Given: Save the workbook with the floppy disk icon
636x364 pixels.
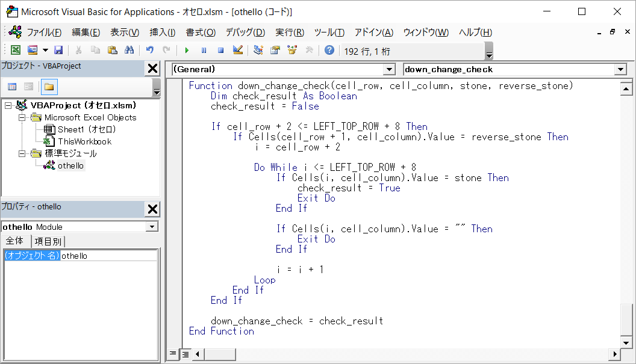Looking at the screenshot, I should pyautogui.click(x=58, y=51).
